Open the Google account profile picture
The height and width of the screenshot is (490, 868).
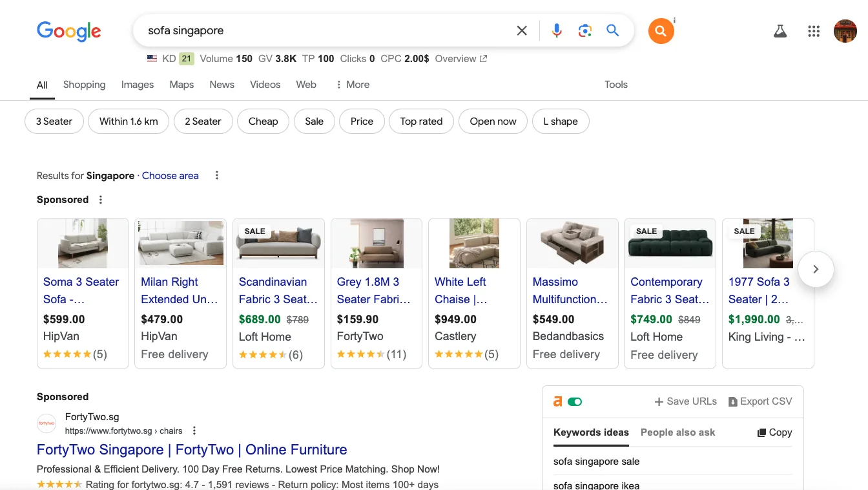(845, 31)
